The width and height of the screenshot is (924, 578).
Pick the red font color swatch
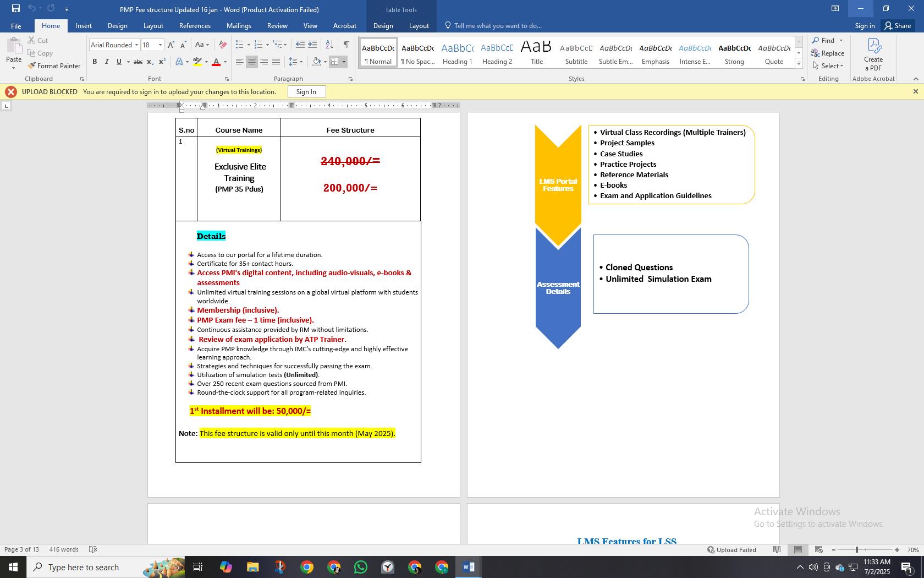pos(216,62)
